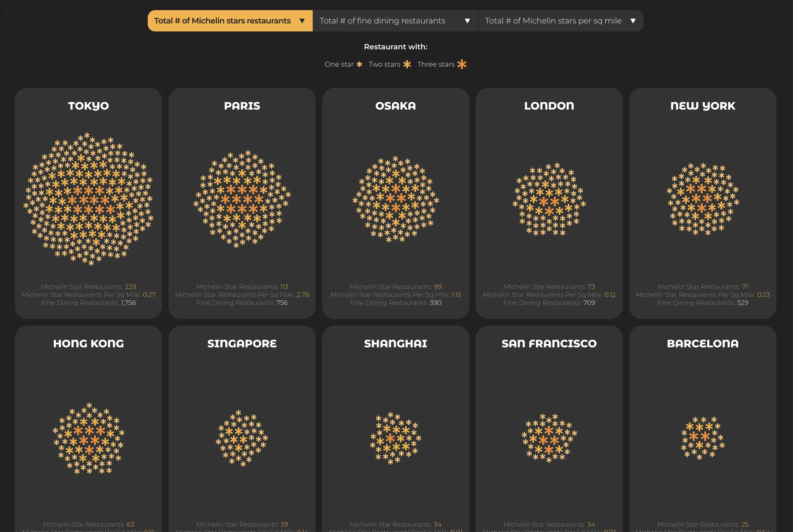Click the One star legend icon

coord(359,64)
